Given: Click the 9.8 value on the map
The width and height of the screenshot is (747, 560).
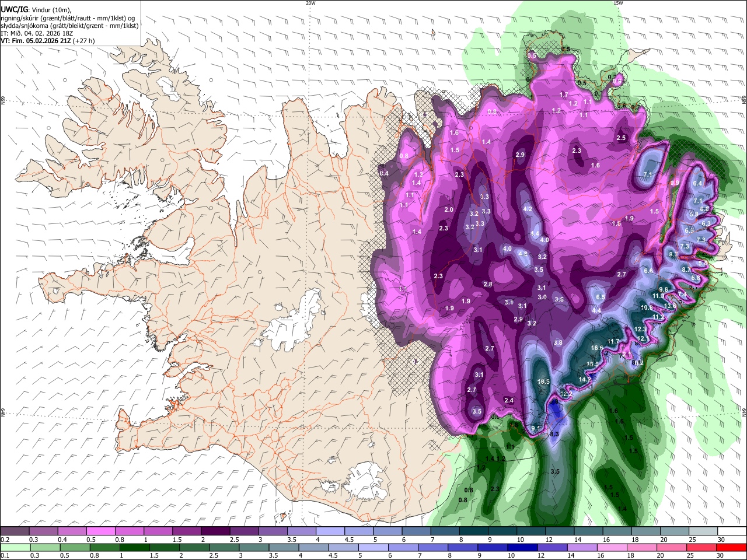Looking at the screenshot, I should pyautogui.click(x=664, y=290).
